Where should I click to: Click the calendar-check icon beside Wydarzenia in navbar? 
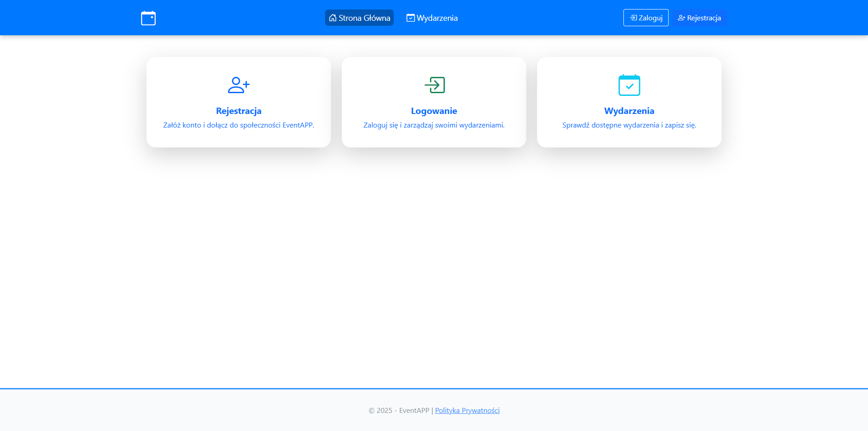point(410,18)
